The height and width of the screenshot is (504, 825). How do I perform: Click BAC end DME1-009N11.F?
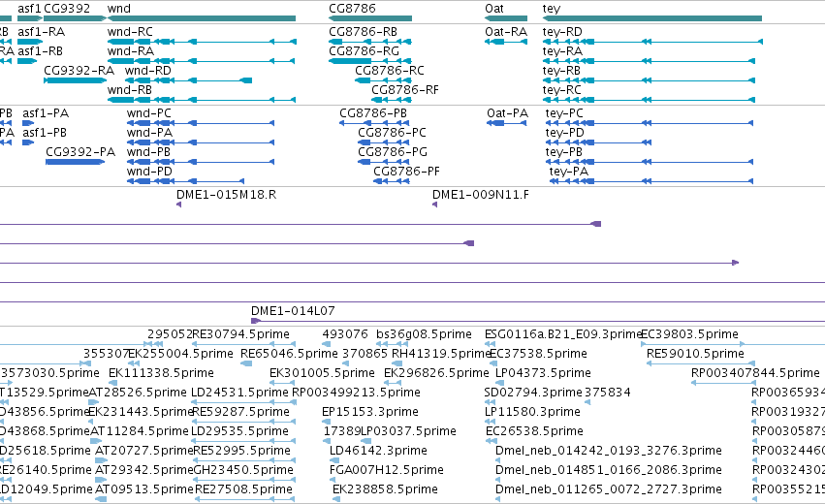(481, 195)
